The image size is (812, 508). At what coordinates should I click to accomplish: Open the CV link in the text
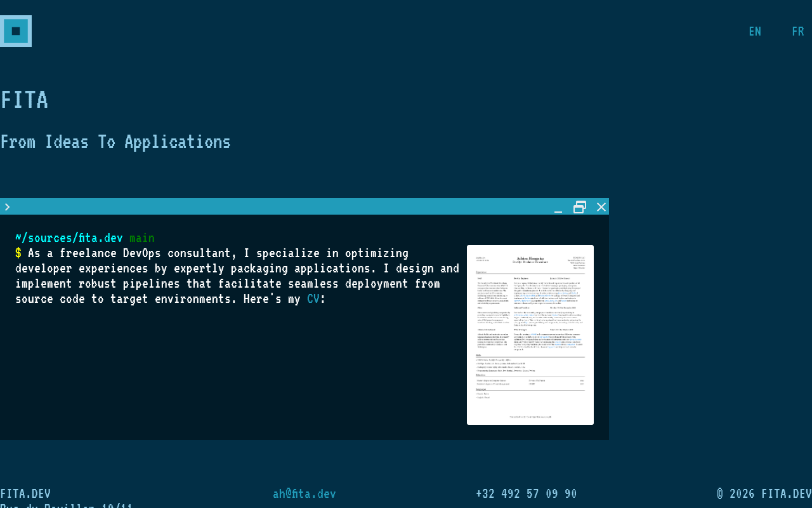313,298
